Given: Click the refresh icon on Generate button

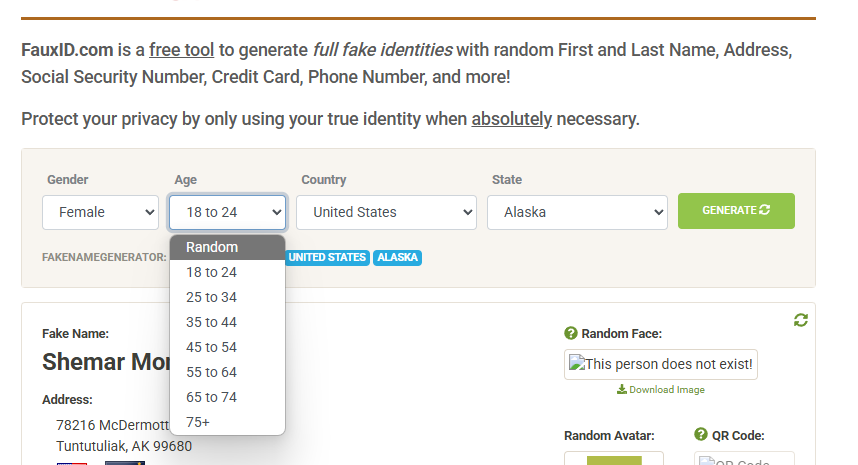Looking at the screenshot, I should point(764,210).
